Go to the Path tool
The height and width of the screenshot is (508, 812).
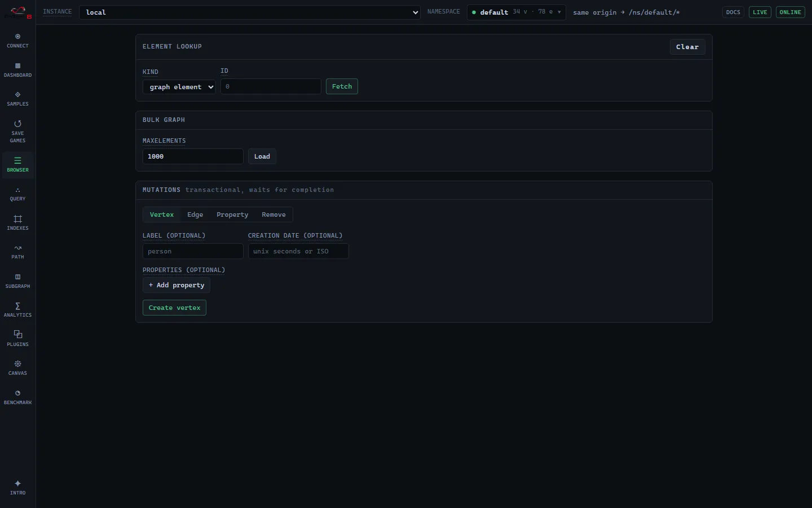pos(17,252)
